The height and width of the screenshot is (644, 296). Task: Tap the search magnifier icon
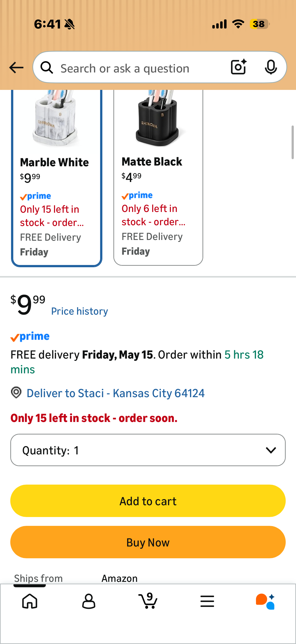coord(47,68)
